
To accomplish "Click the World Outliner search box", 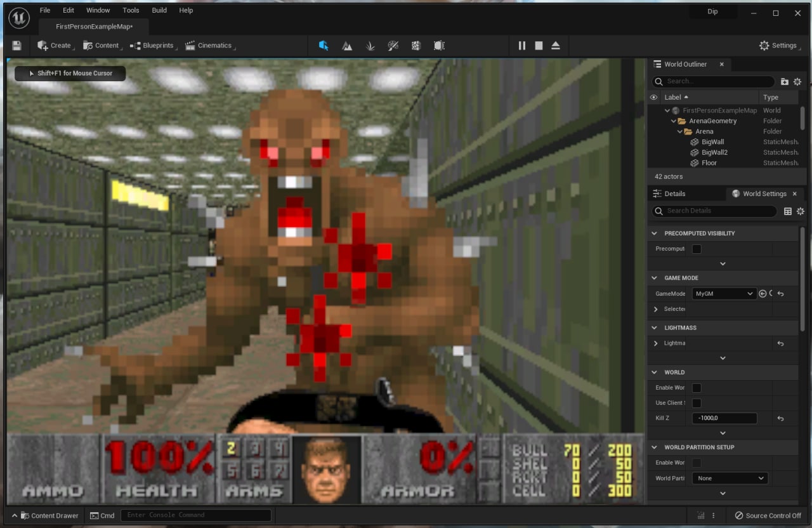I will [x=714, y=81].
